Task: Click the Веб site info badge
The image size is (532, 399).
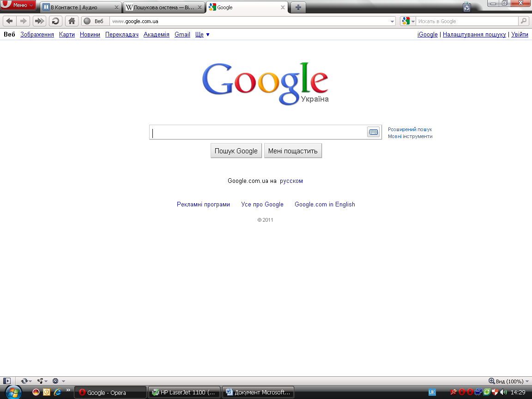Action: point(95,21)
